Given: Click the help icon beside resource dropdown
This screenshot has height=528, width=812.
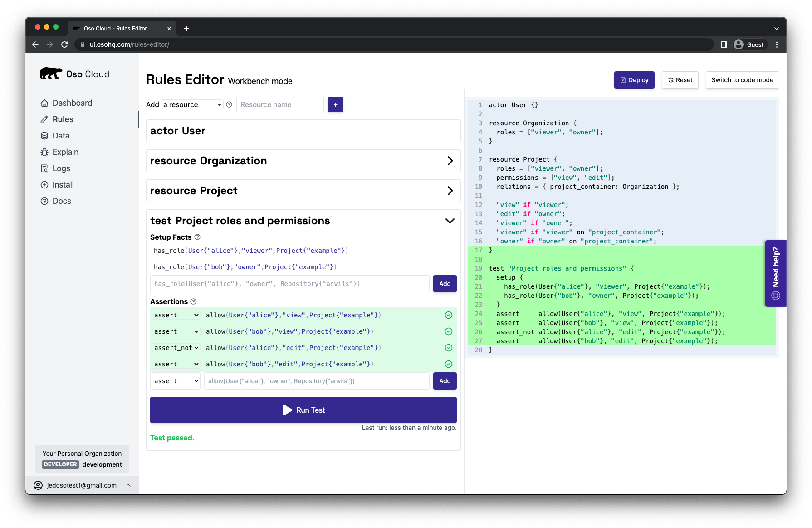Looking at the screenshot, I should pos(229,104).
